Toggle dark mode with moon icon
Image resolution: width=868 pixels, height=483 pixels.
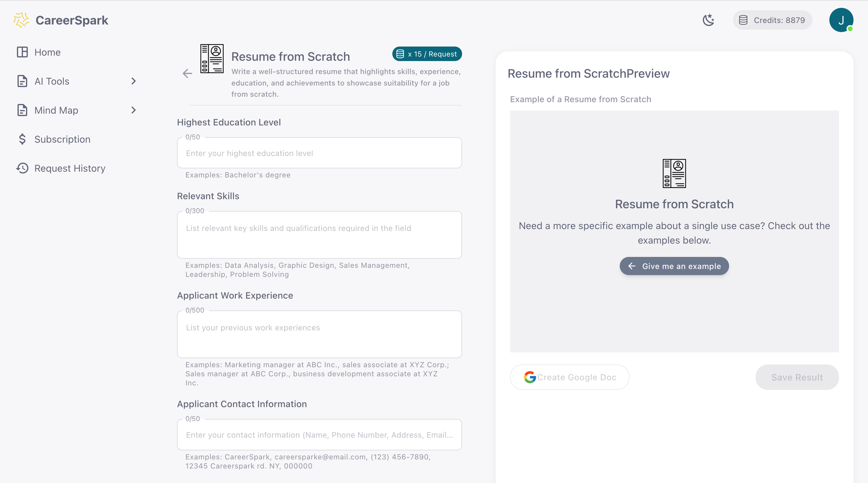(x=708, y=20)
